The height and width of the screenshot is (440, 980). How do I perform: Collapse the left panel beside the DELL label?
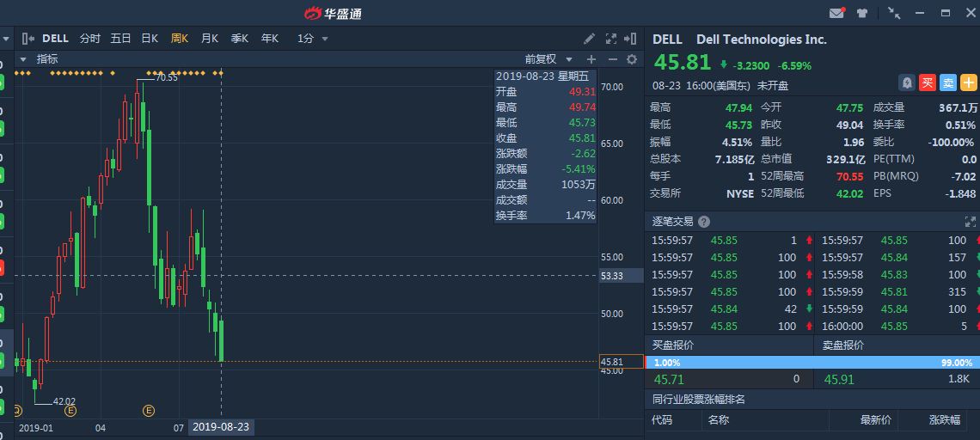(x=28, y=39)
